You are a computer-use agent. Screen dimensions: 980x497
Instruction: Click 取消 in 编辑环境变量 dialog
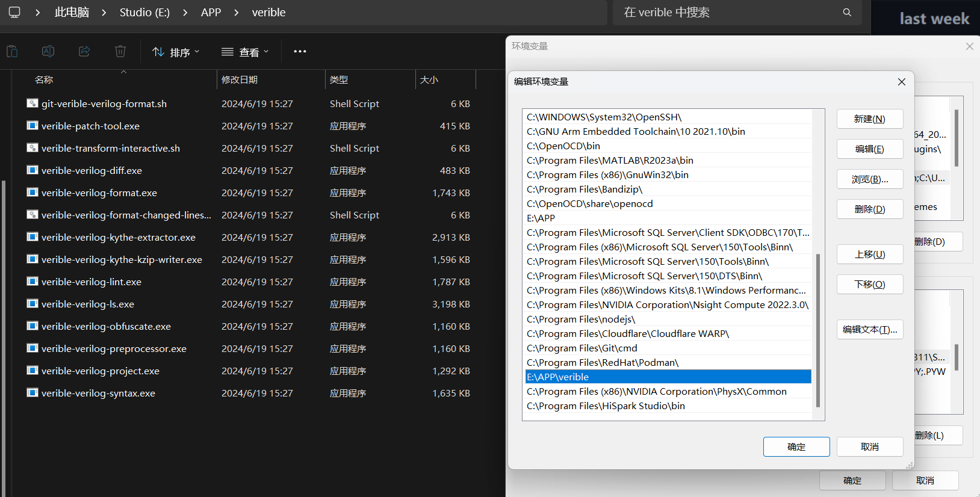pos(870,447)
